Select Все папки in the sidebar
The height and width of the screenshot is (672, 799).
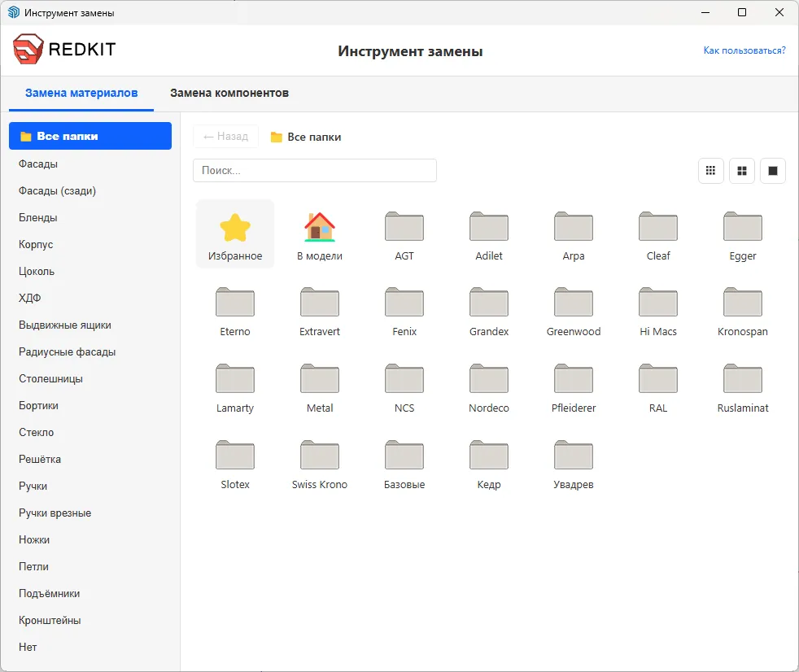pyautogui.click(x=90, y=136)
